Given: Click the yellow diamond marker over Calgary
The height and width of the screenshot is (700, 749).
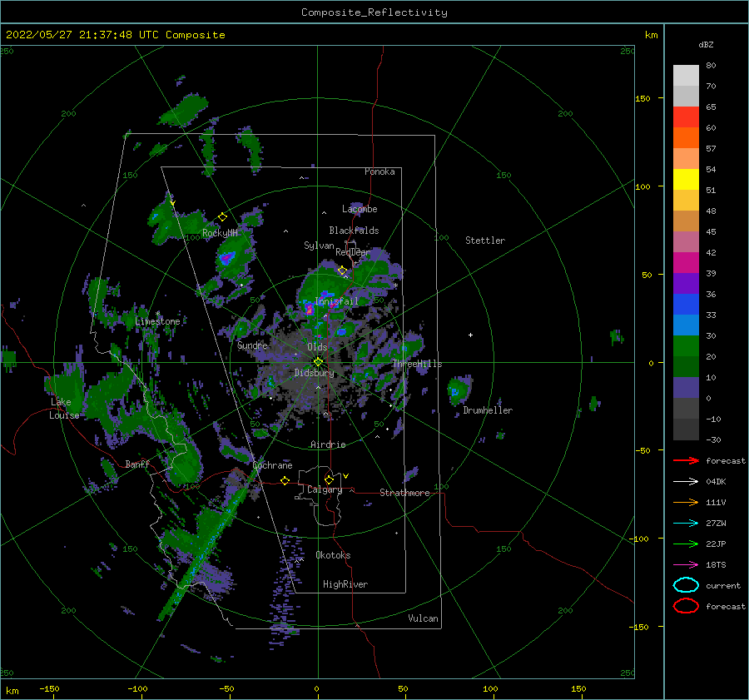Looking at the screenshot, I should tap(329, 479).
